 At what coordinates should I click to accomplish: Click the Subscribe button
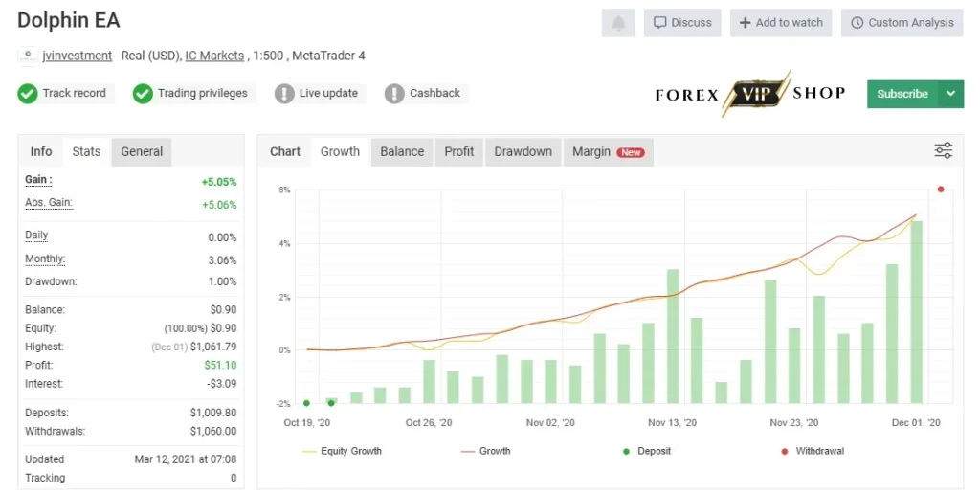pyautogui.click(x=902, y=94)
